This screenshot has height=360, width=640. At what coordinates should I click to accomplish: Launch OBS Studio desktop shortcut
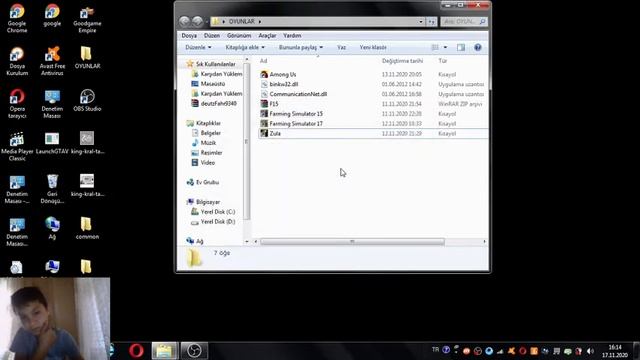click(x=87, y=100)
